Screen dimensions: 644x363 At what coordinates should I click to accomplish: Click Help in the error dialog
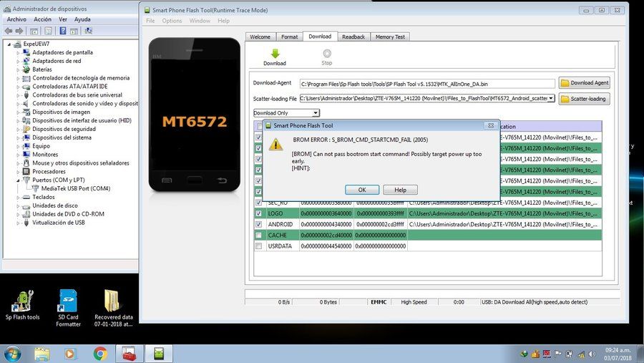(x=400, y=190)
